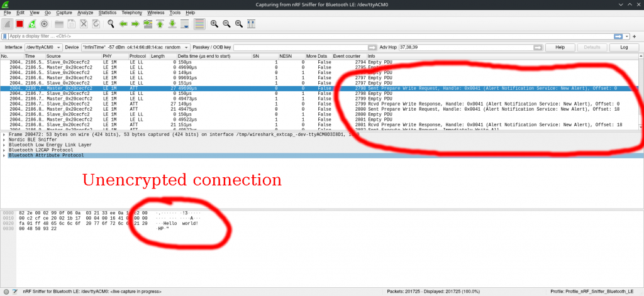The height and width of the screenshot is (296, 644).
Task: Click the Help button in sniffer toolbar
Action: tap(555, 47)
